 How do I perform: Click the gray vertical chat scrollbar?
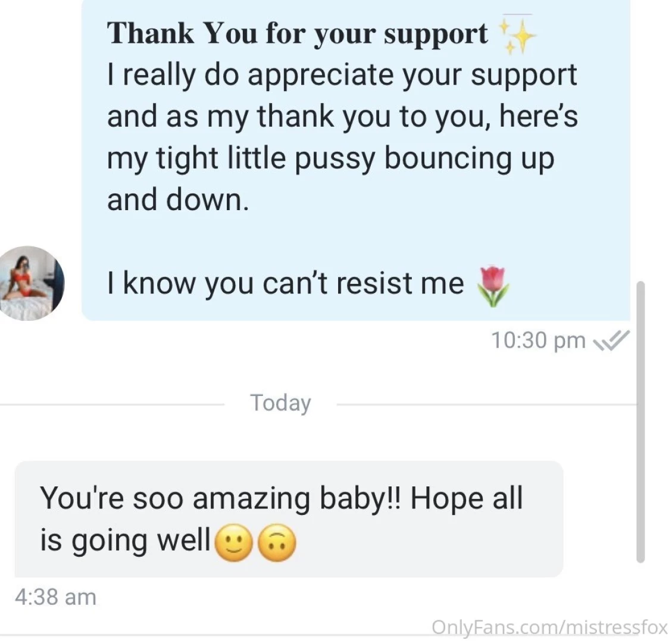(640, 422)
